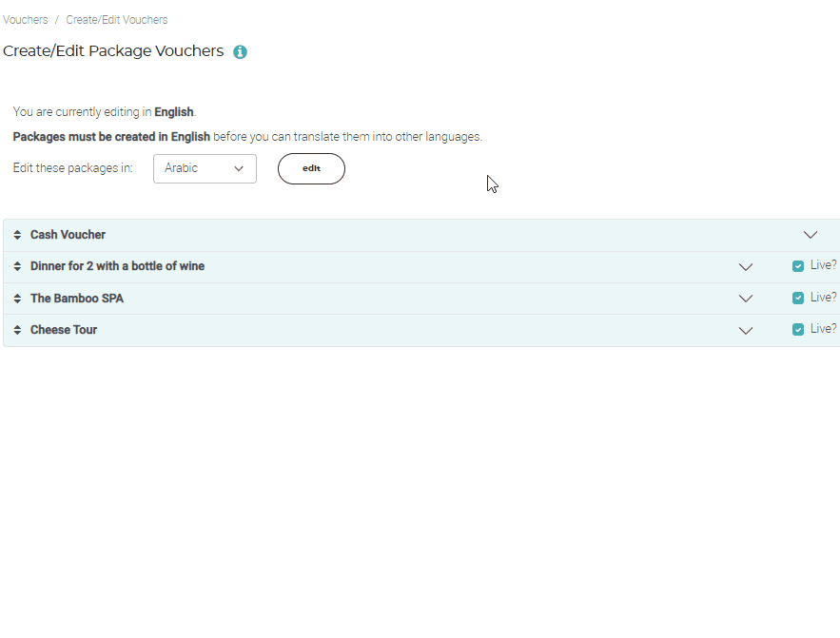Click The Bamboo SPA sort handle
This screenshot has height=638, width=840.
pyautogui.click(x=17, y=299)
